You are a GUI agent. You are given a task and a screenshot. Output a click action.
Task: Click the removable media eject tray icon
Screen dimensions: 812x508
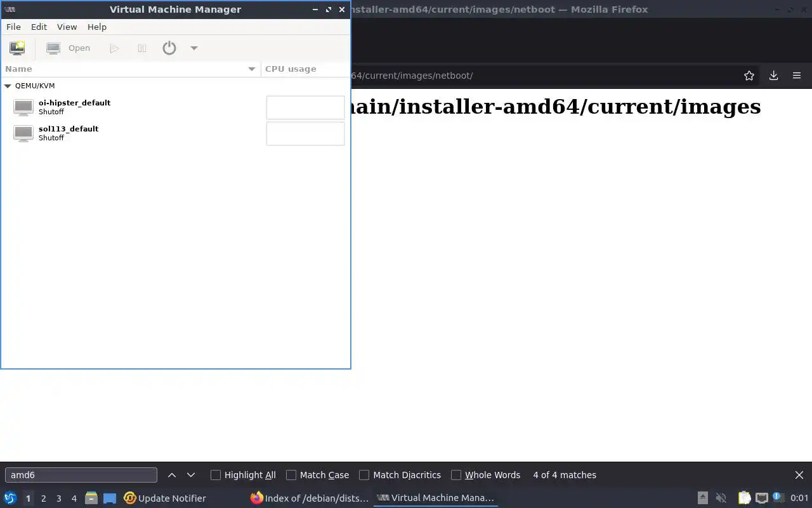(703, 498)
